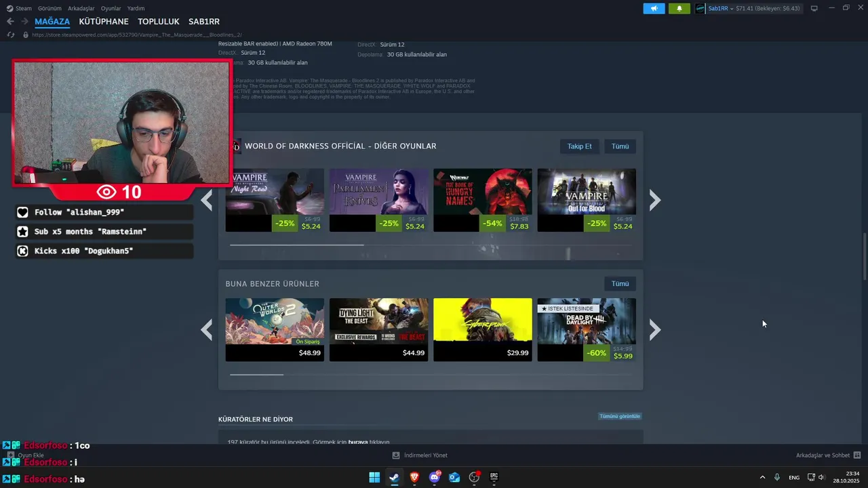
Task: Click Tümü in Buna Benzer Ürünler section
Action: tap(620, 284)
